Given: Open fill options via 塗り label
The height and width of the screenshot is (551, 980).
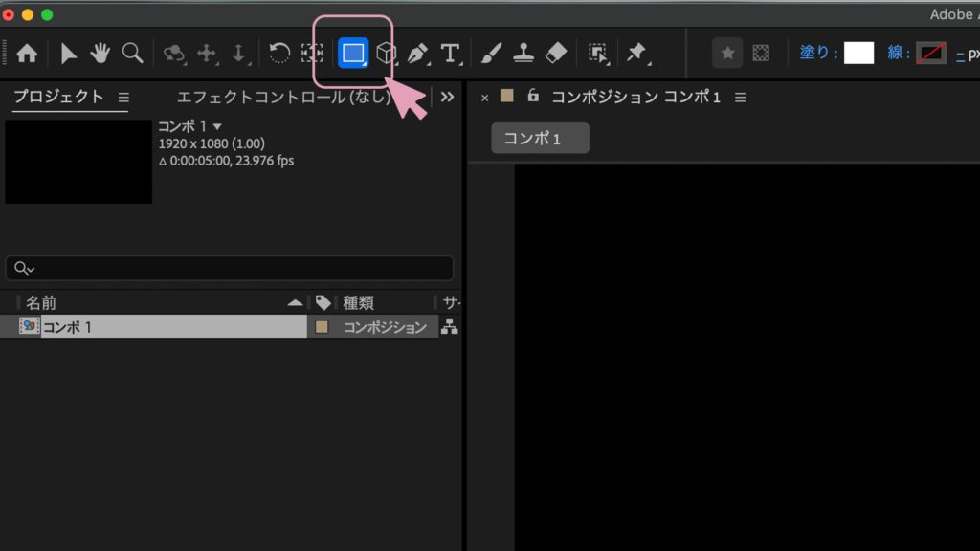Looking at the screenshot, I should (x=817, y=53).
